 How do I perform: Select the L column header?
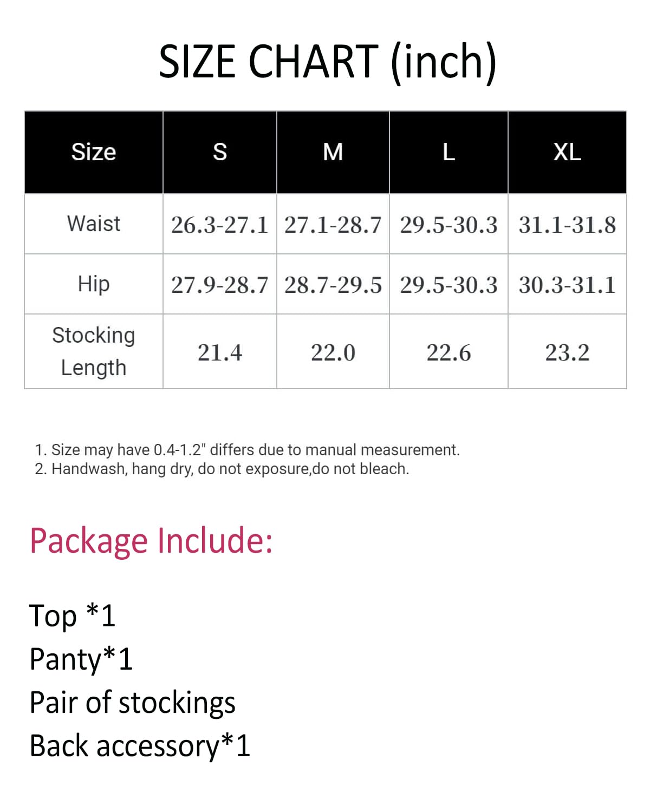(448, 152)
